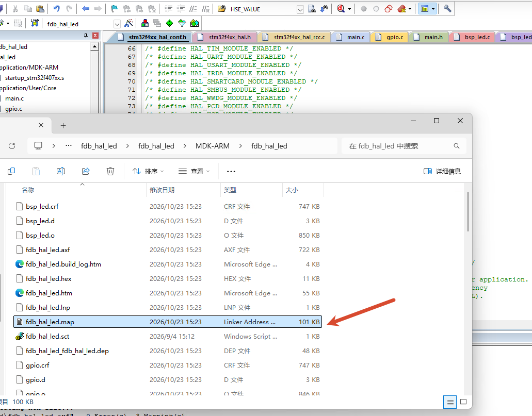Switch to the gpio.c editor tab
Viewport: 532px width, 416px height.
(390, 37)
